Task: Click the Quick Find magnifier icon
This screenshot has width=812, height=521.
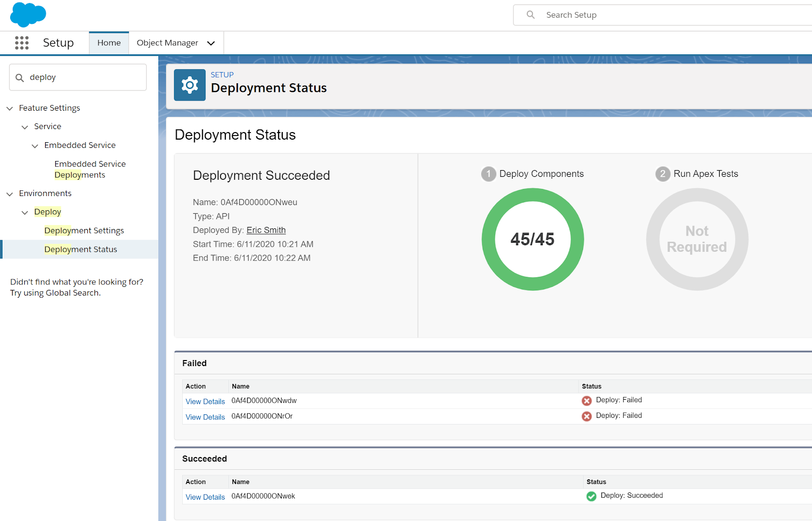Action: pos(20,78)
